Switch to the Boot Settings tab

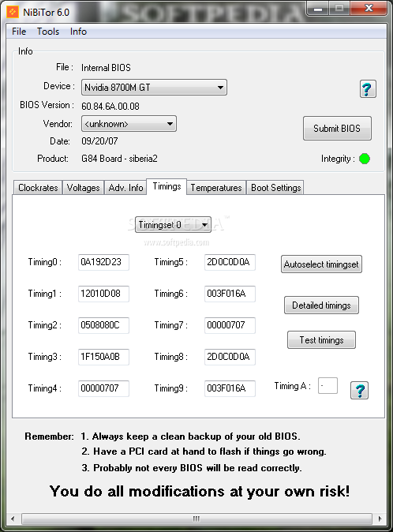[x=275, y=188]
